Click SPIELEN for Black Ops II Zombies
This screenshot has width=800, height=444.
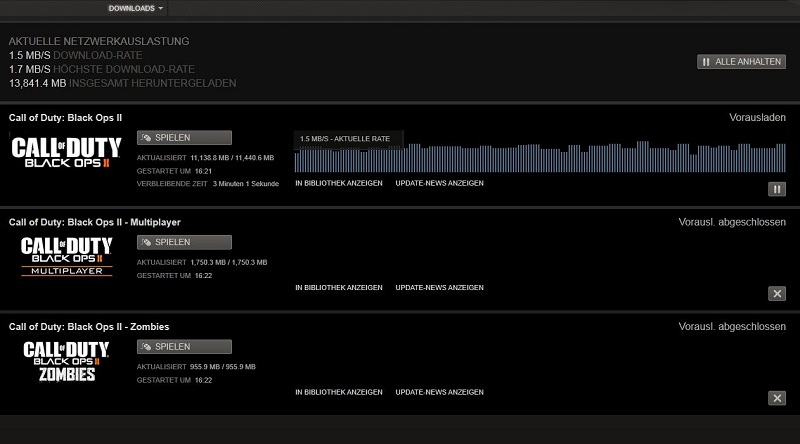click(x=184, y=347)
